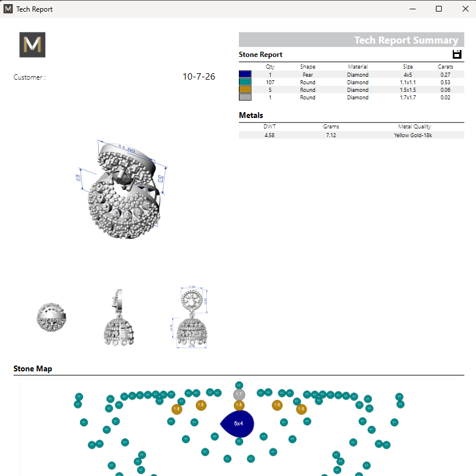Minimize the Tech Report window

tap(413, 9)
